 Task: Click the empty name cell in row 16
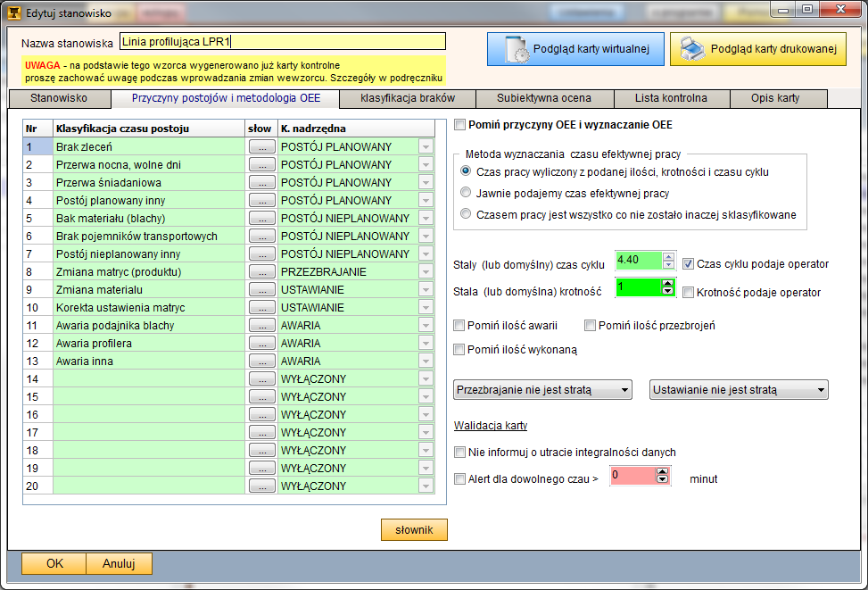point(149,414)
